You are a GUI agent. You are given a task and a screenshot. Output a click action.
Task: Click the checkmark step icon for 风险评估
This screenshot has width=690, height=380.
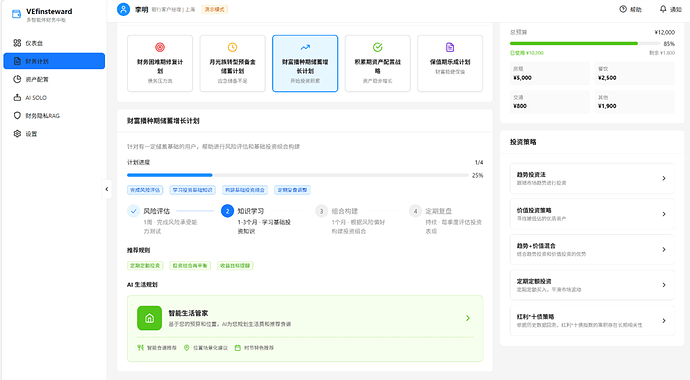(x=133, y=211)
